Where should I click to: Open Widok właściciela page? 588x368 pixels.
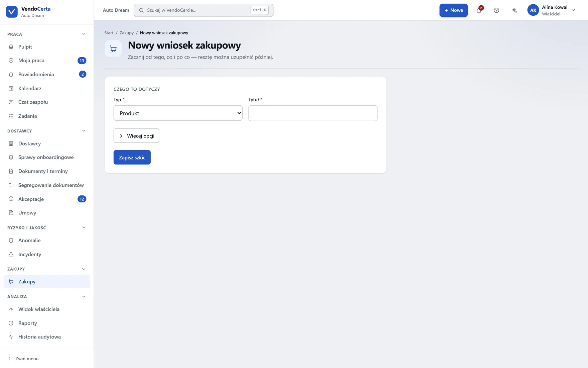point(47,309)
